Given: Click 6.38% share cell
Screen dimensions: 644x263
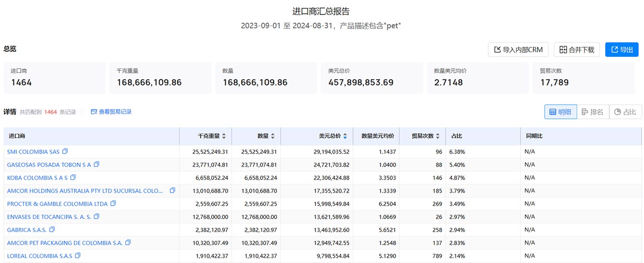Looking at the screenshot, I should (457, 152).
